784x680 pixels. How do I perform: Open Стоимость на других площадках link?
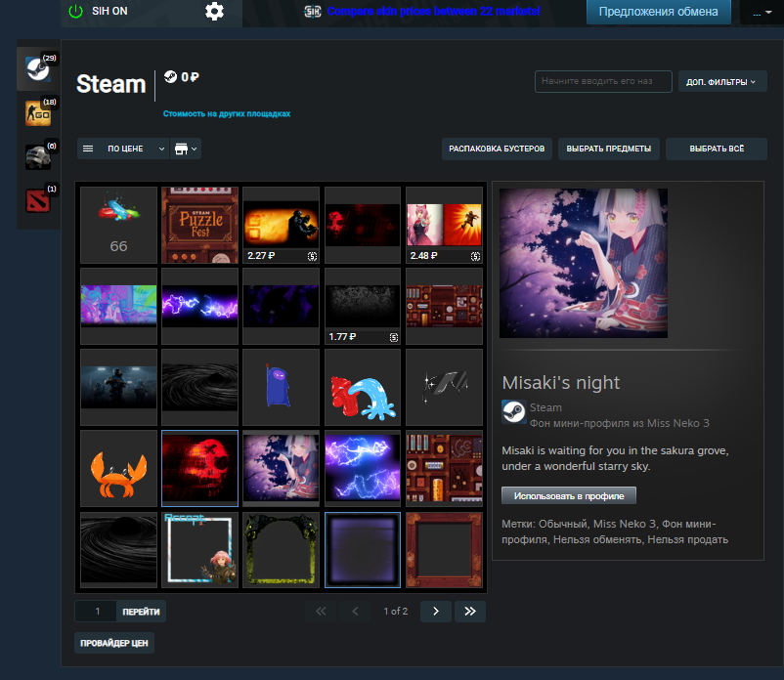coord(227,113)
